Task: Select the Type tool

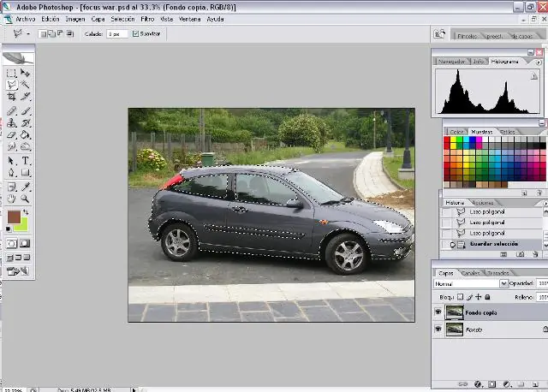Action: pos(25,161)
